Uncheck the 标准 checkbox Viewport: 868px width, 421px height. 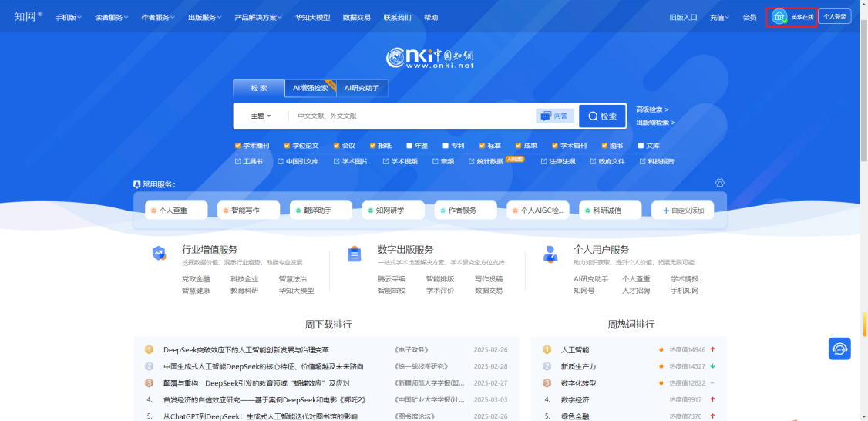482,146
